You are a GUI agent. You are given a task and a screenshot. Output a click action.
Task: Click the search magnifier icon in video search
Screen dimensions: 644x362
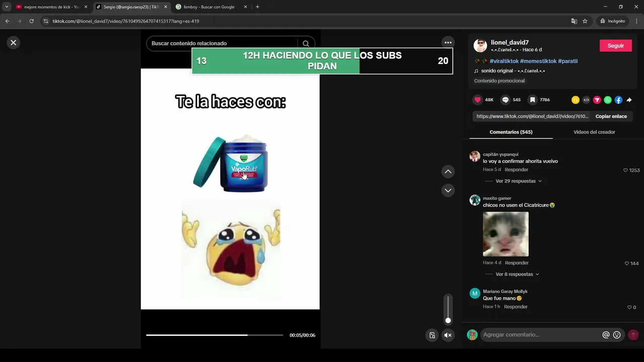click(306, 43)
